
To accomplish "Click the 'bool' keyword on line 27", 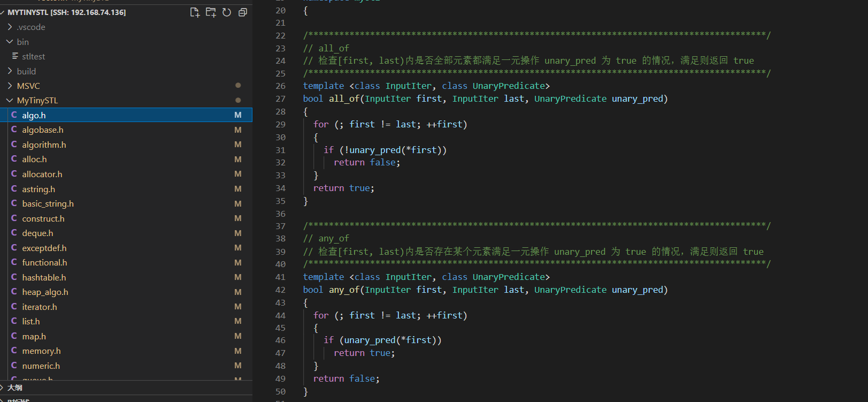I will tap(313, 98).
